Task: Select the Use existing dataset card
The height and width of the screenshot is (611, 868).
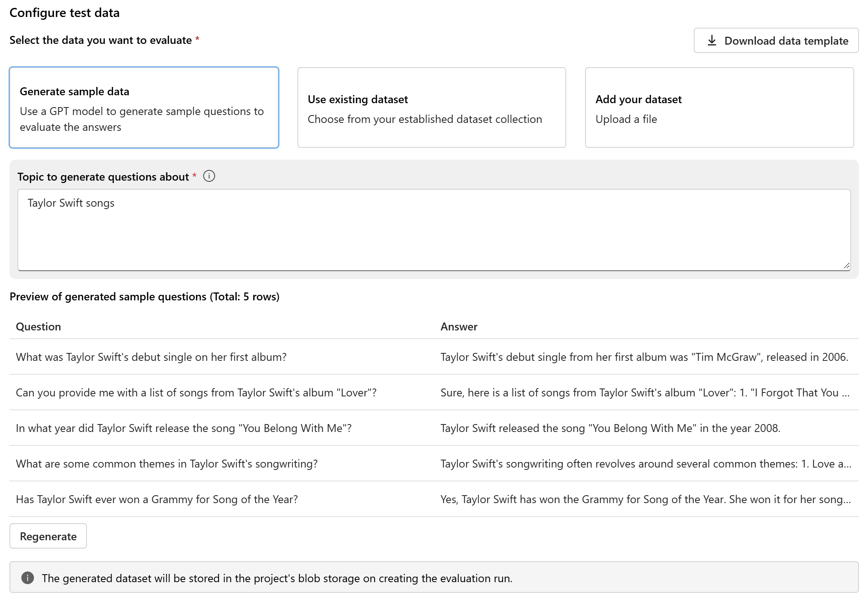Action: 431,107
